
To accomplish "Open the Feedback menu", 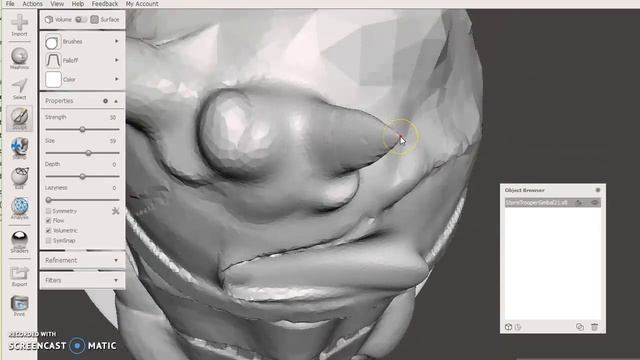I will coord(105,4).
